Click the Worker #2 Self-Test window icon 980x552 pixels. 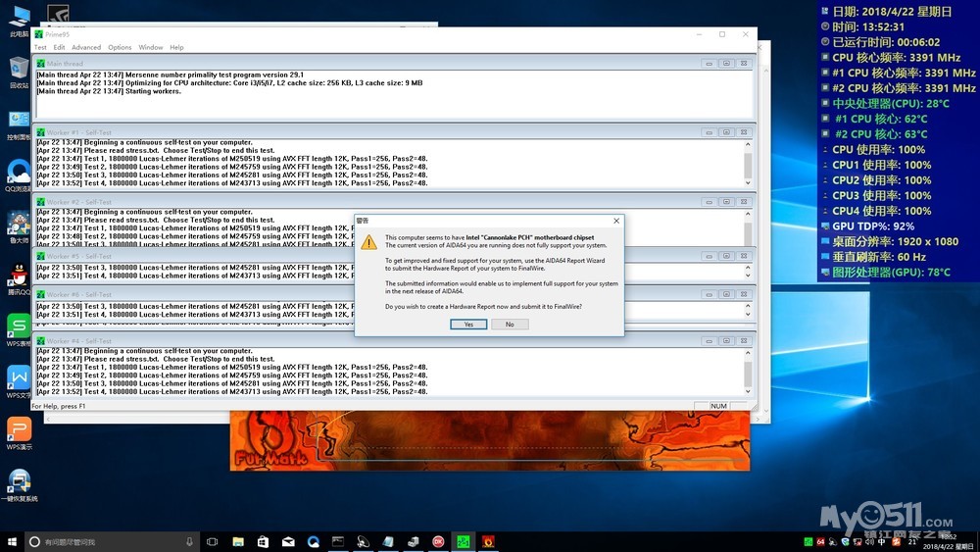pyautogui.click(x=40, y=202)
